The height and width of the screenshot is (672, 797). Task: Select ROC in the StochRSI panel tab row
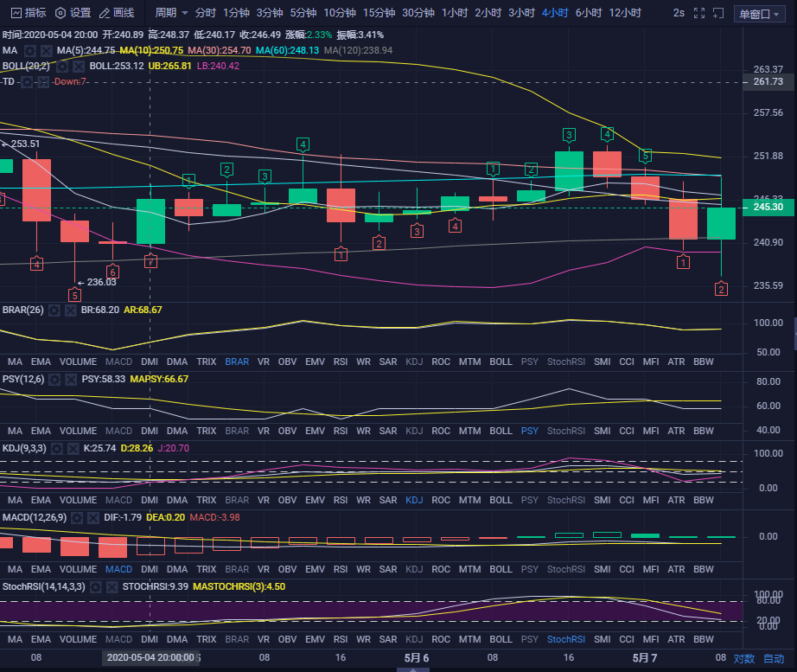pos(441,639)
